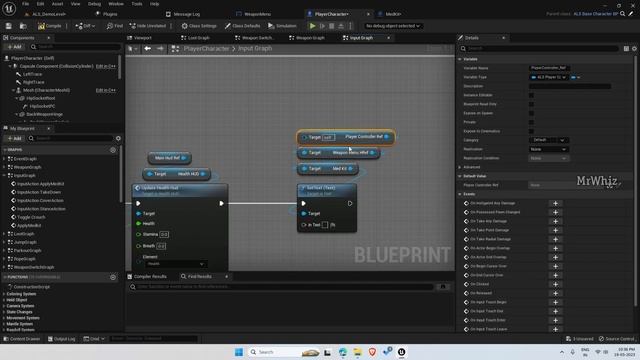Open the Tools menu
The width and height of the screenshot is (640, 360).
(x=137, y=4)
